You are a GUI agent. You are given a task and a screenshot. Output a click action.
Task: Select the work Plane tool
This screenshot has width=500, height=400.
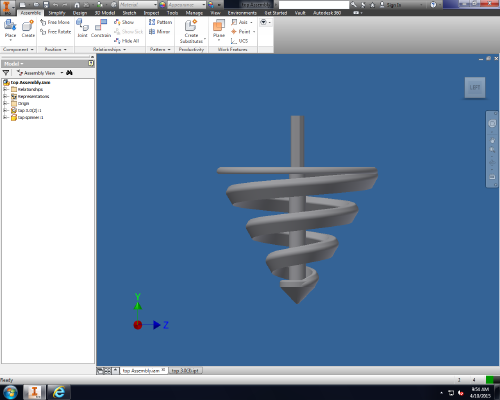click(219, 29)
